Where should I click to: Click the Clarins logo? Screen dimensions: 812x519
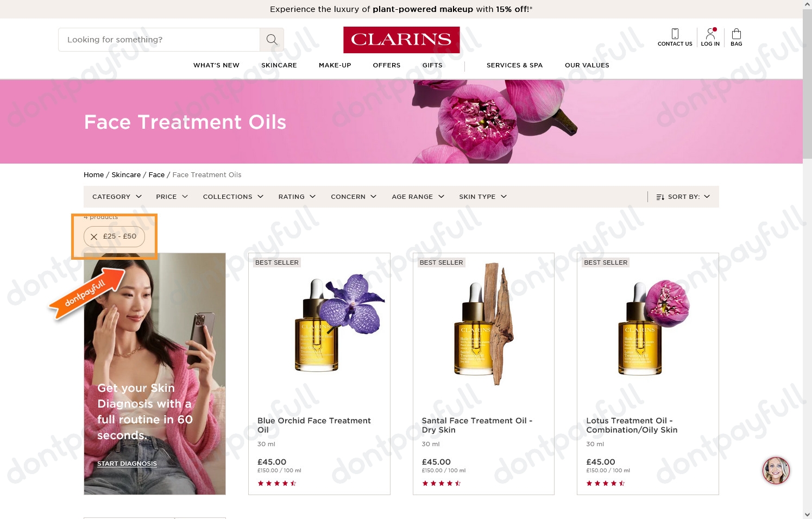[x=401, y=40]
